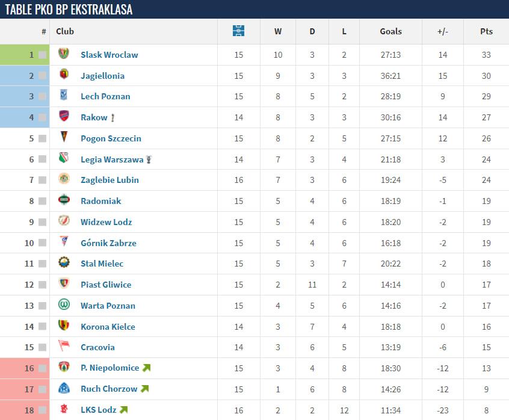Viewport: 509px width, 420px height.
Task: Click the Lech Poznan club crest
Action: 64,96
